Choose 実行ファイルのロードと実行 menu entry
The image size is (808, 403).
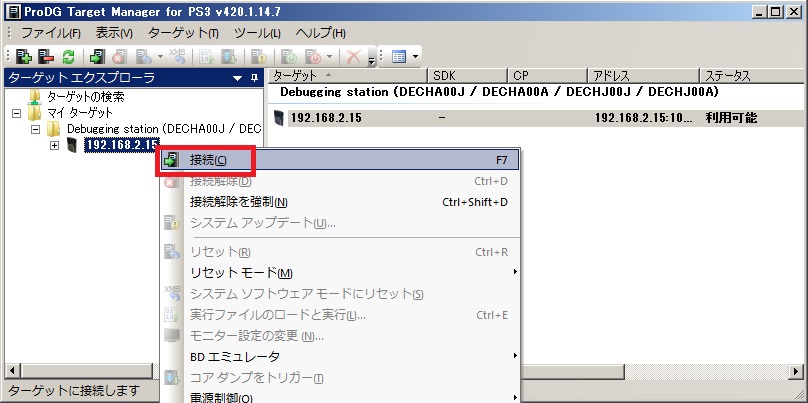[340, 315]
